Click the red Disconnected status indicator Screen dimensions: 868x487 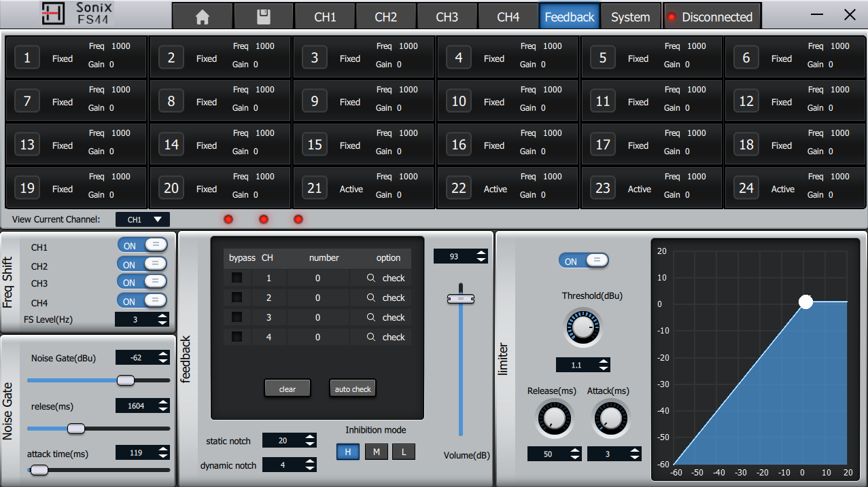pos(672,17)
